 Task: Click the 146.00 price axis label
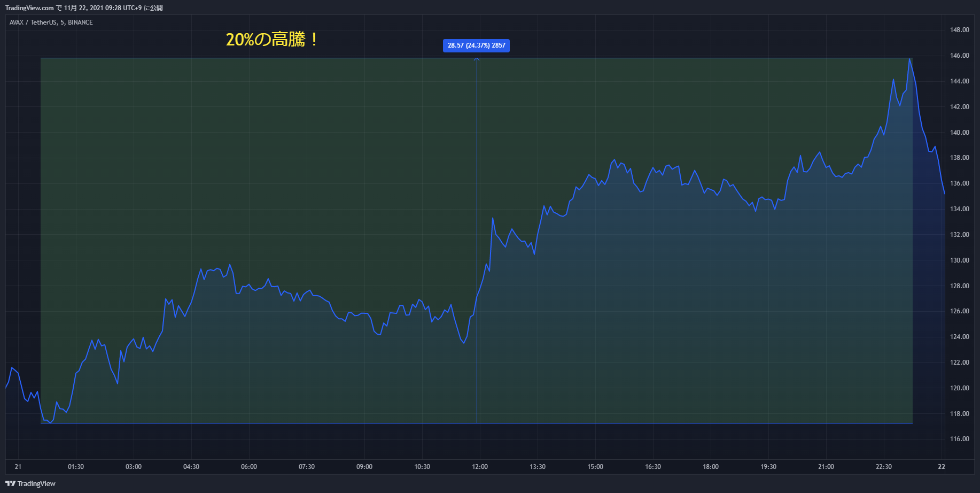959,56
